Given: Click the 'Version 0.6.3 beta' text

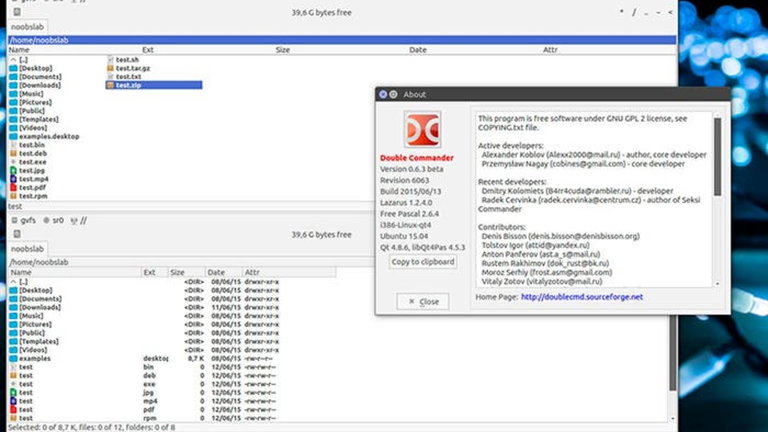Looking at the screenshot, I should (412, 169).
